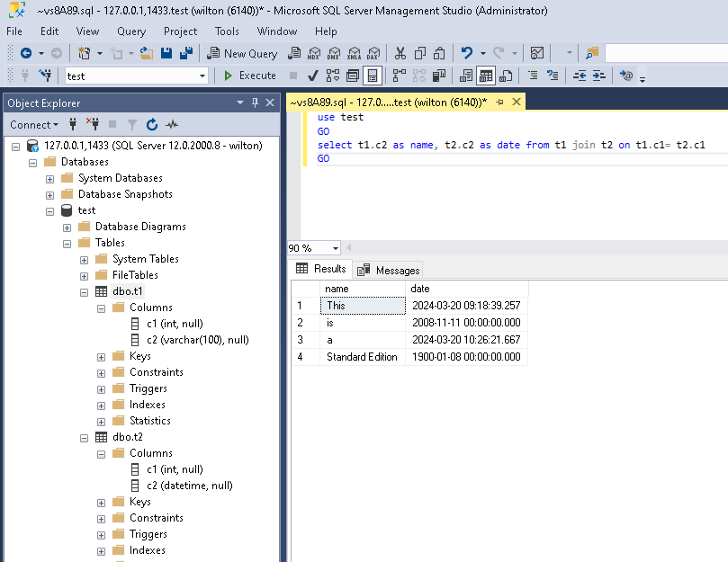728x562 pixels.
Task: Auto-hide the Object Explorer panel
Action: pyautogui.click(x=255, y=103)
